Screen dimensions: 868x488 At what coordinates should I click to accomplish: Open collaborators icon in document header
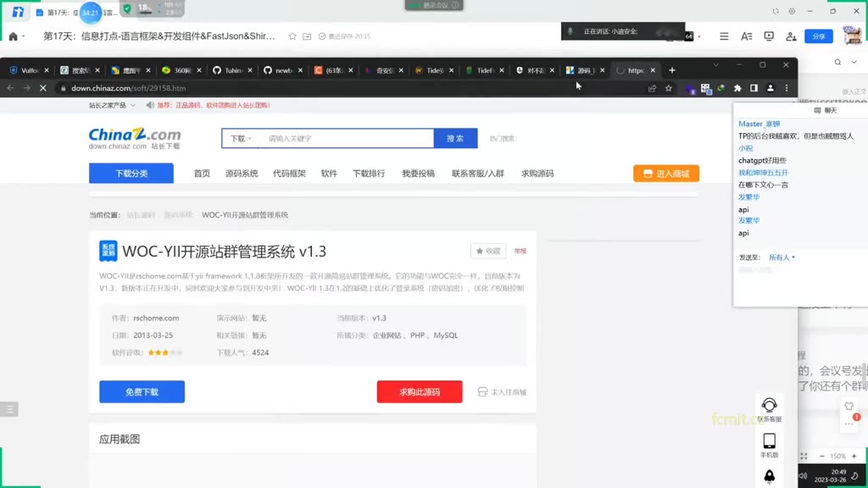[791, 36]
